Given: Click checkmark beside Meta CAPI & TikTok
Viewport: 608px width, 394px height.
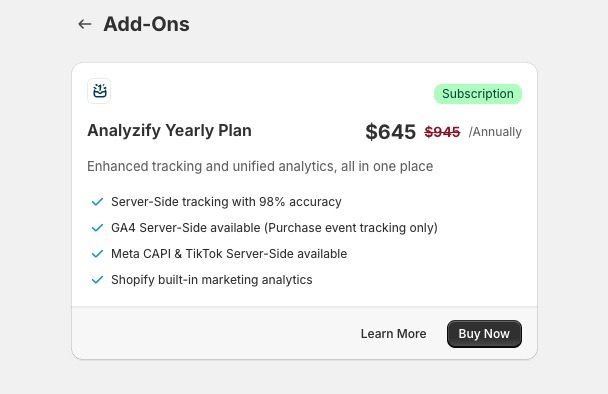Looking at the screenshot, I should click(x=97, y=254).
